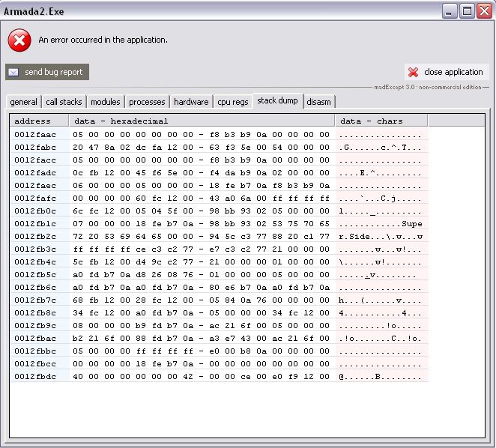The image size is (496, 448).
Task: Click the chars text '.G......c.^.T...'
Action: tap(381, 148)
